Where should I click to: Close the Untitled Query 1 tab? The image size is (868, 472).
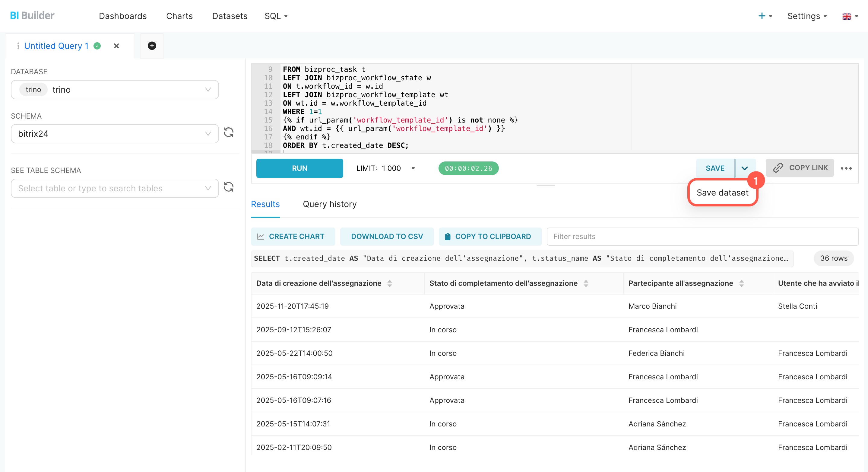coord(116,46)
